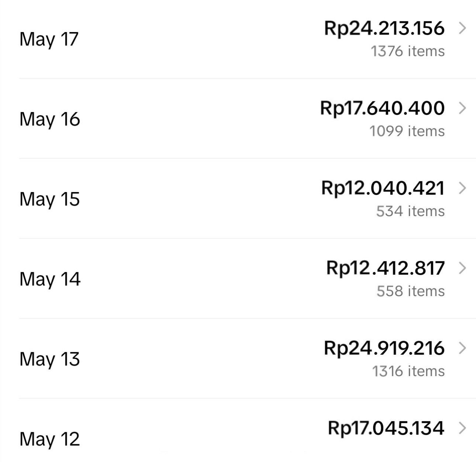
Task: Open May 14 details via chevron
Action: click(462, 268)
